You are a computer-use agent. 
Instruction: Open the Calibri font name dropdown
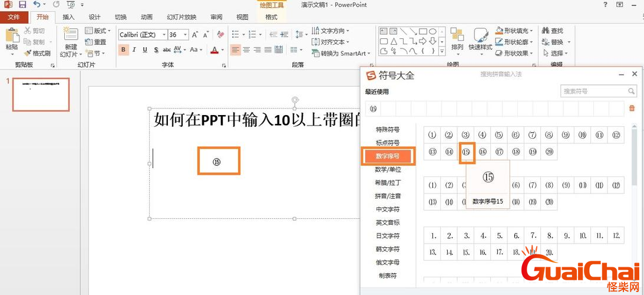pos(164,35)
